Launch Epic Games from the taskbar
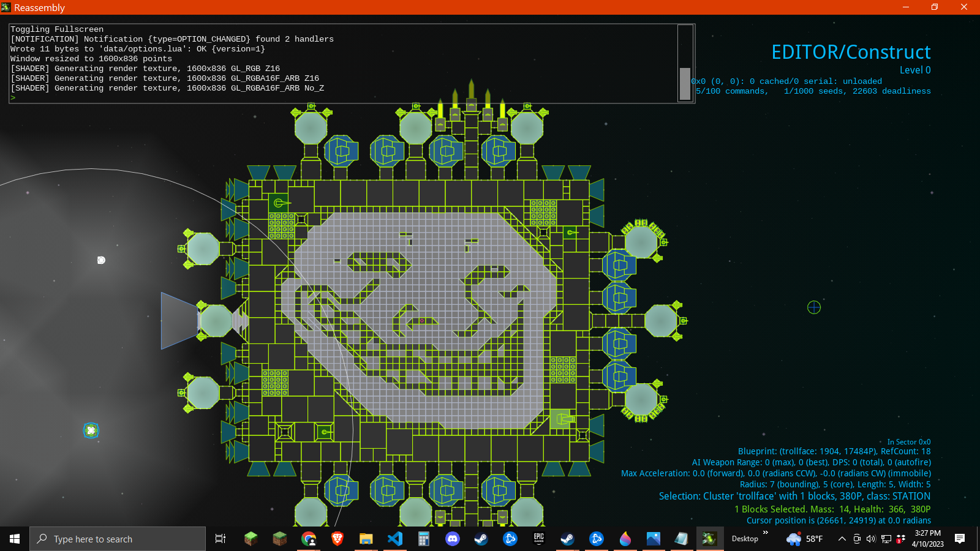The height and width of the screenshot is (551, 980). click(539, 539)
